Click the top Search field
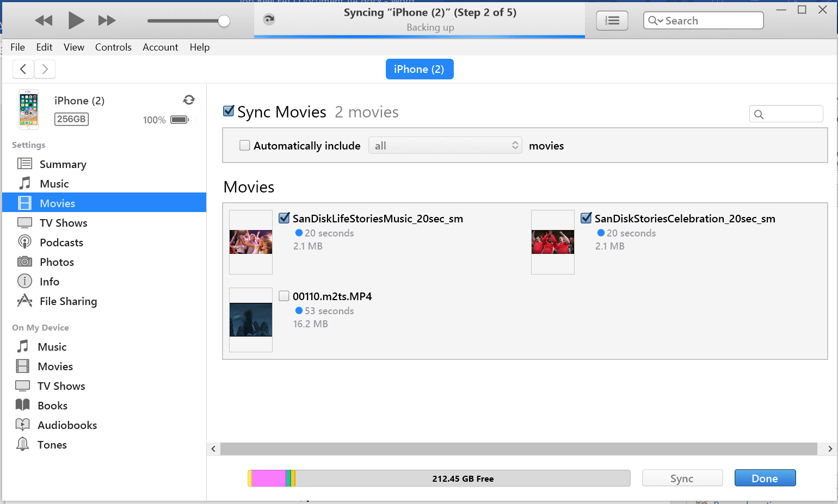 tap(703, 21)
